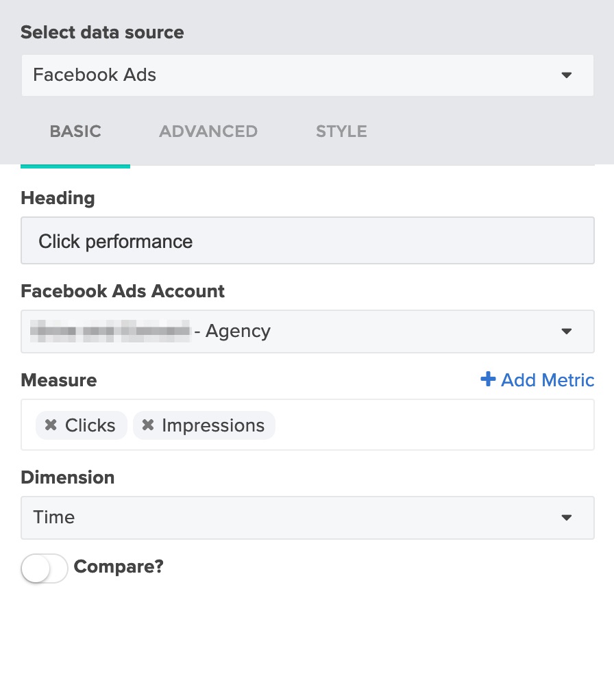Open the Dimension dropdown showing Time
This screenshot has height=700, width=614.
point(307,518)
